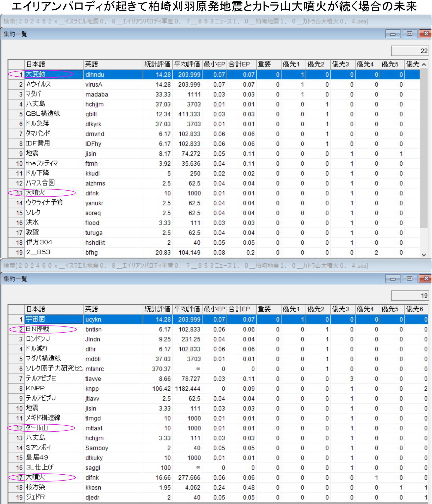Screen dimensions: 432x504
Task: Click 優先1 header in upper table
Action: 293,65
